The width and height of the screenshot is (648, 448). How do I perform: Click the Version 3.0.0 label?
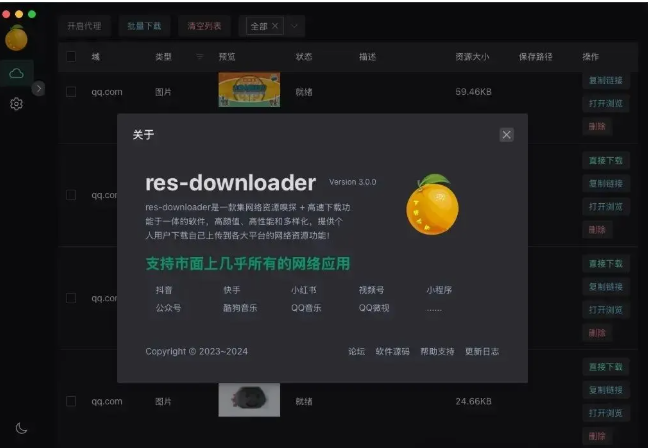[x=353, y=182]
